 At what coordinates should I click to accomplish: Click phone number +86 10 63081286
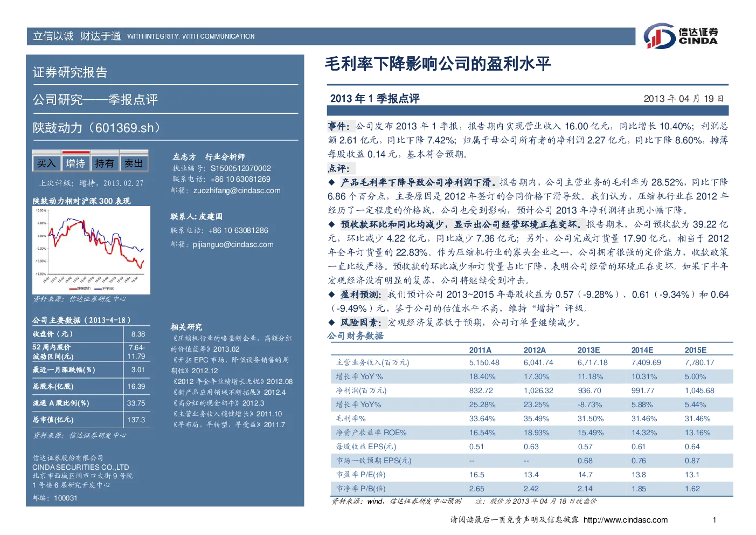point(238,230)
